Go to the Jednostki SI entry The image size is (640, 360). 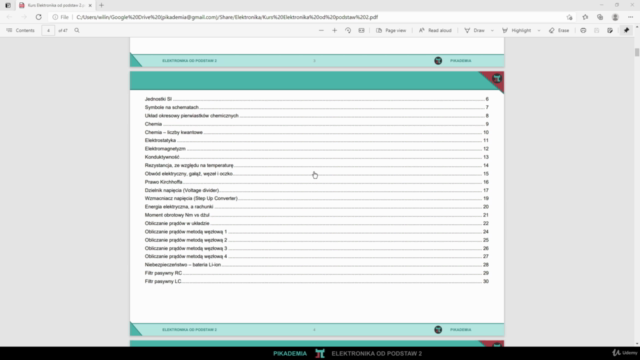pyautogui.click(x=316, y=99)
